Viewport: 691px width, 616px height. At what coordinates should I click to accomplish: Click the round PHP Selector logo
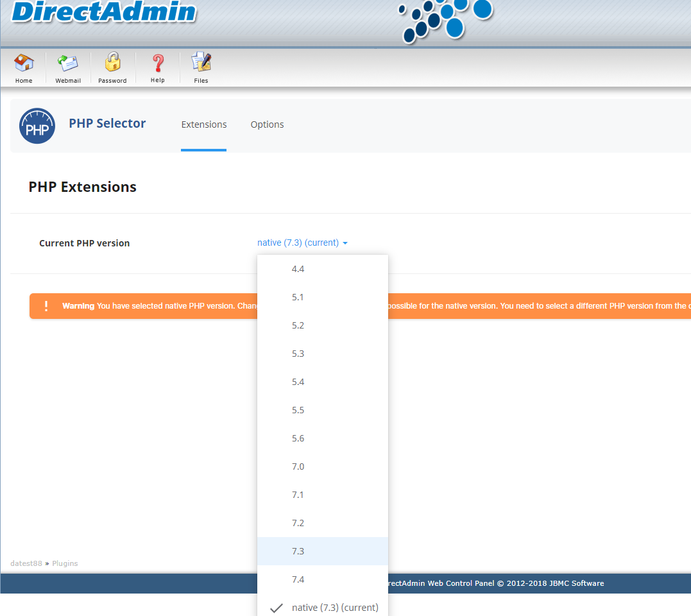37,126
